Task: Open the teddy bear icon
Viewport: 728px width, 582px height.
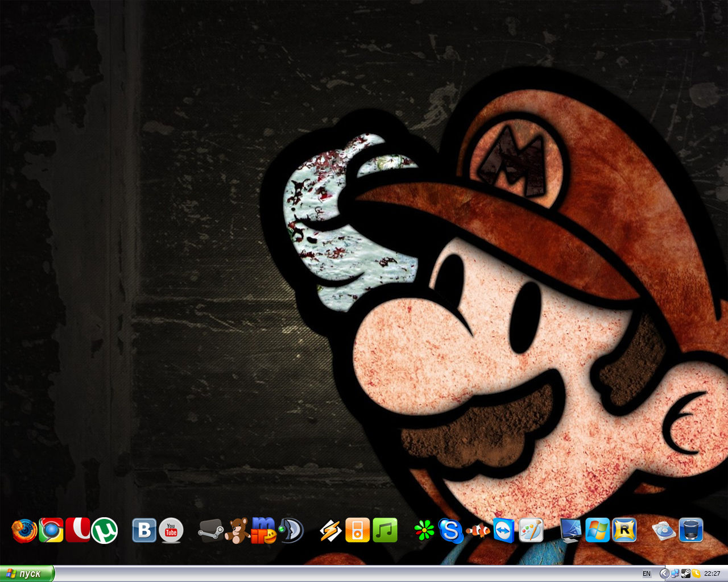Action: pyautogui.click(x=237, y=531)
